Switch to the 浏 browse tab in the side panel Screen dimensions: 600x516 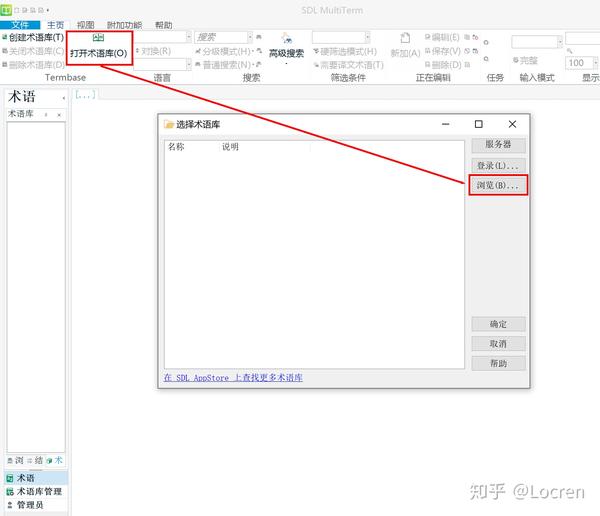coord(16,460)
